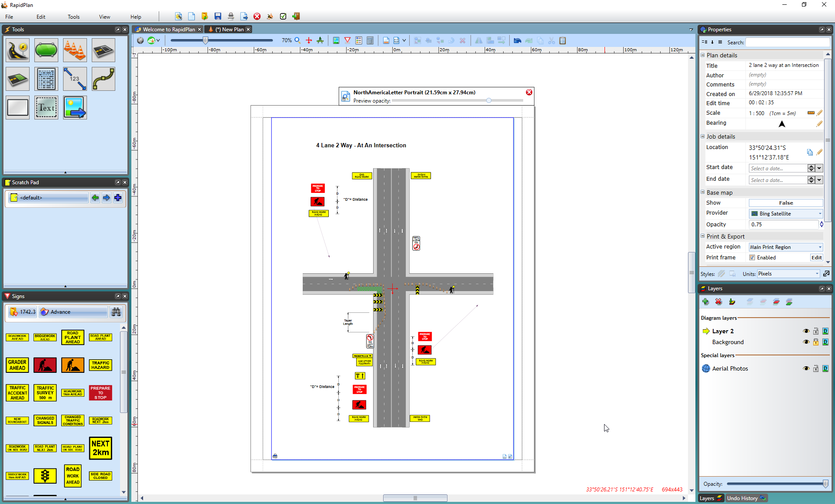Drag the Preview opacity slider
This screenshot has height=504, width=835.
point(490,101)
